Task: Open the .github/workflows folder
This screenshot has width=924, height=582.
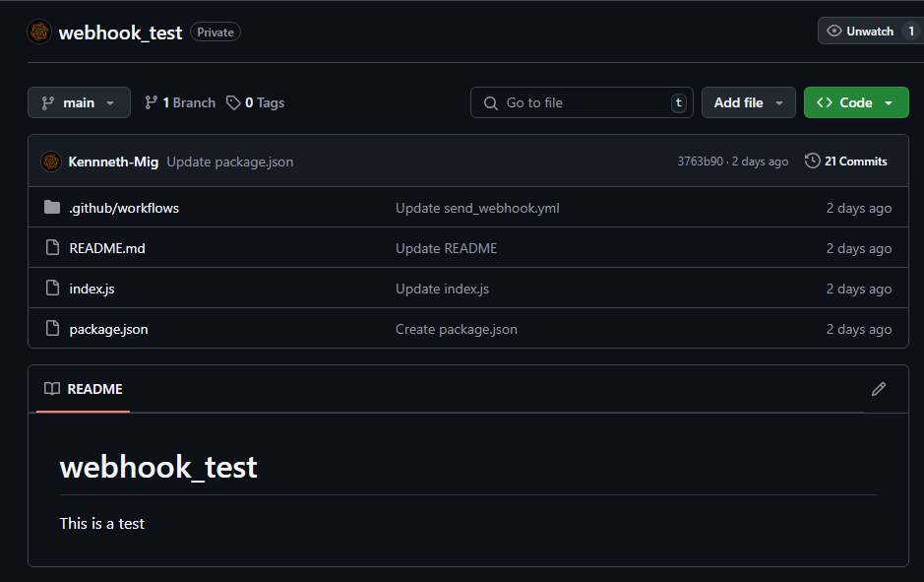Action: [124, 208]
